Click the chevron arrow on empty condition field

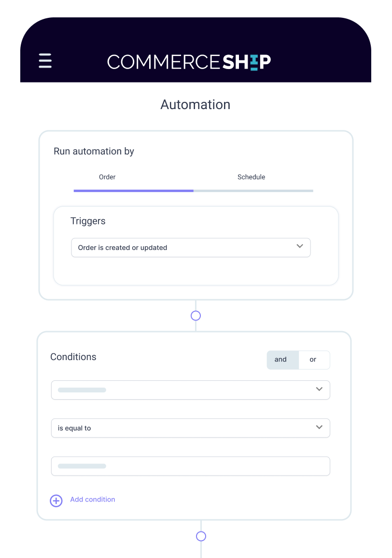[319, 389]
